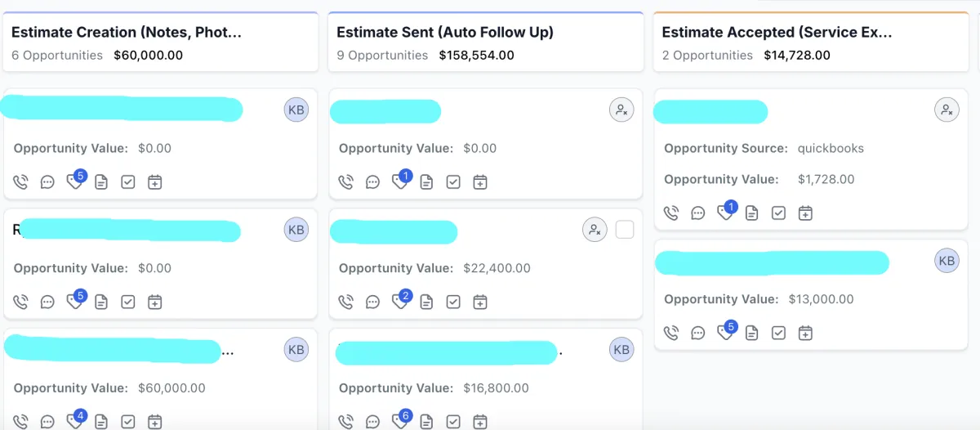This screenshot has height=430, width=980.
Task: Click tags icon with badge 2 on $22,400.00 card
Action: pos(399,301)
